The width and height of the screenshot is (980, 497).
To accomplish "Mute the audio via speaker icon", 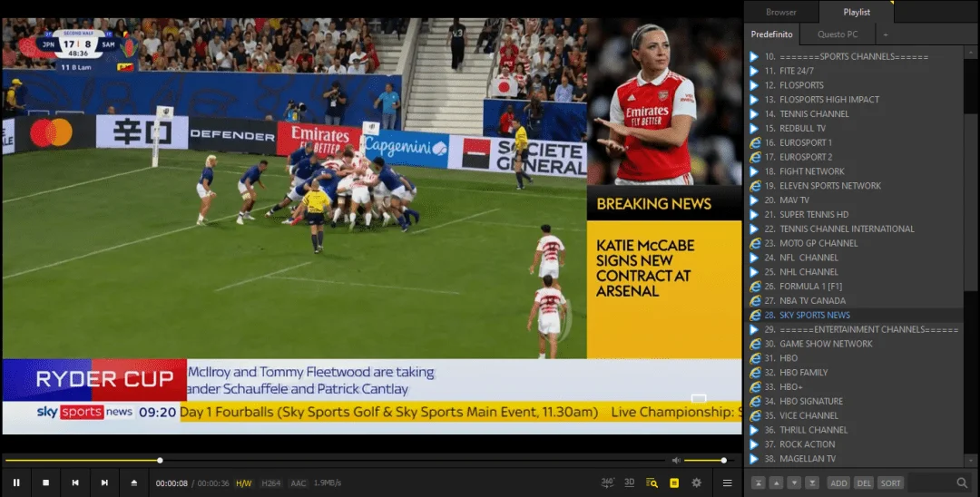I will pos(676,460).
